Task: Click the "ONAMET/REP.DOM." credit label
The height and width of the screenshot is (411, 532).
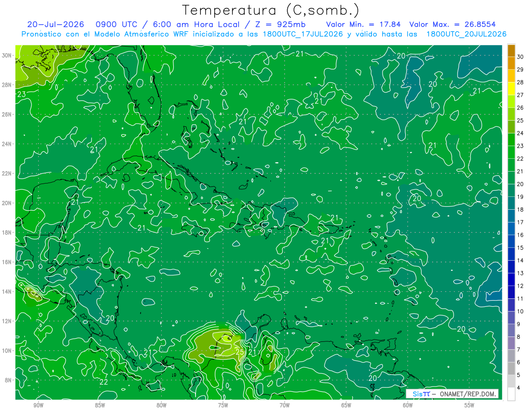Action: (x=468, y=394)
